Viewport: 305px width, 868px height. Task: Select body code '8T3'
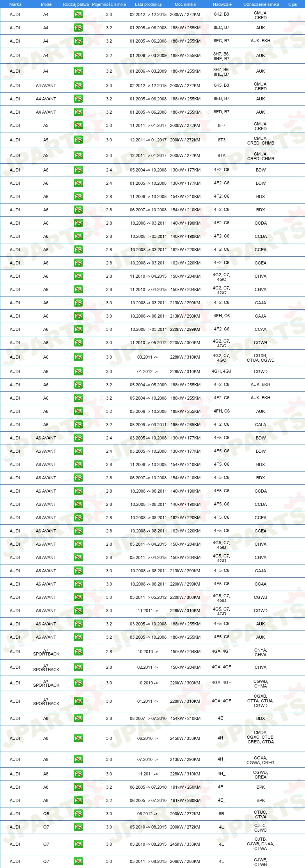click(222, 140)
